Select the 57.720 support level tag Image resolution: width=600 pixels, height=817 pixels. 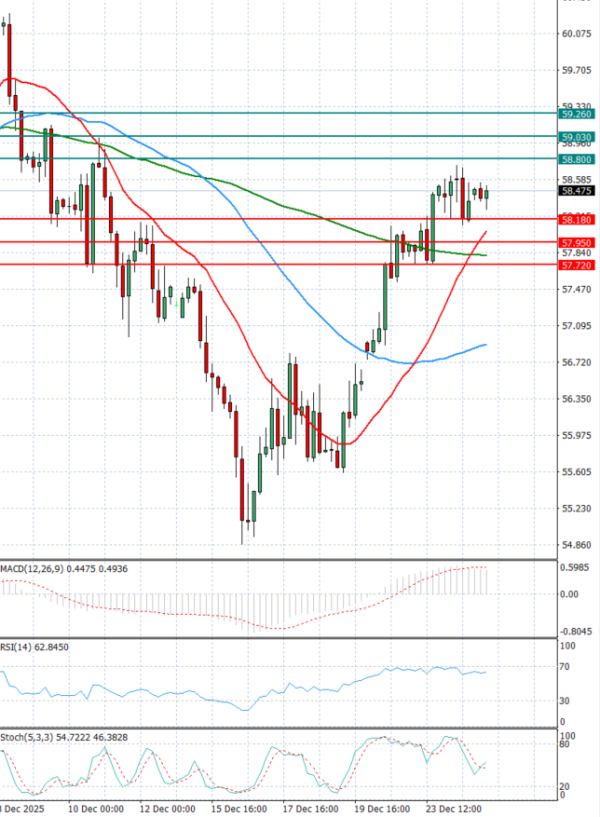coord(577,265)
